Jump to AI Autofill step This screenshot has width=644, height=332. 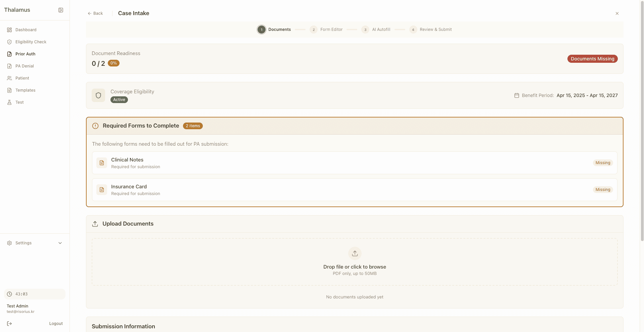click(376, 30)
